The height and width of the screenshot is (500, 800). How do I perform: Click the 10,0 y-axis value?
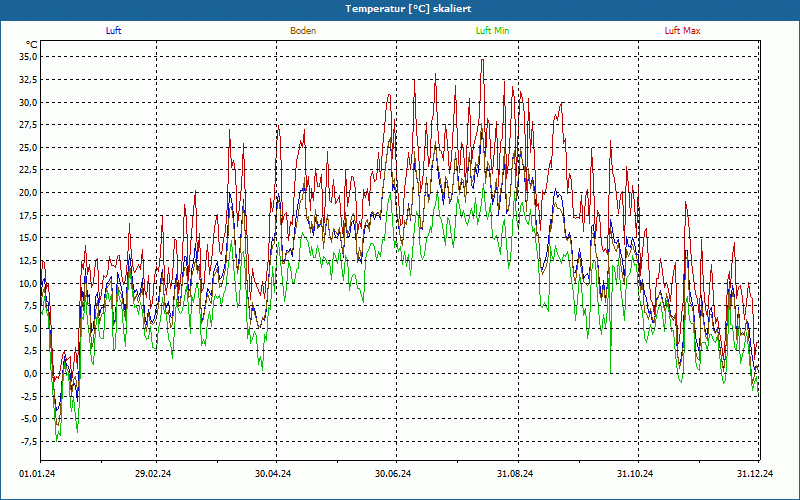coord(28,283)
